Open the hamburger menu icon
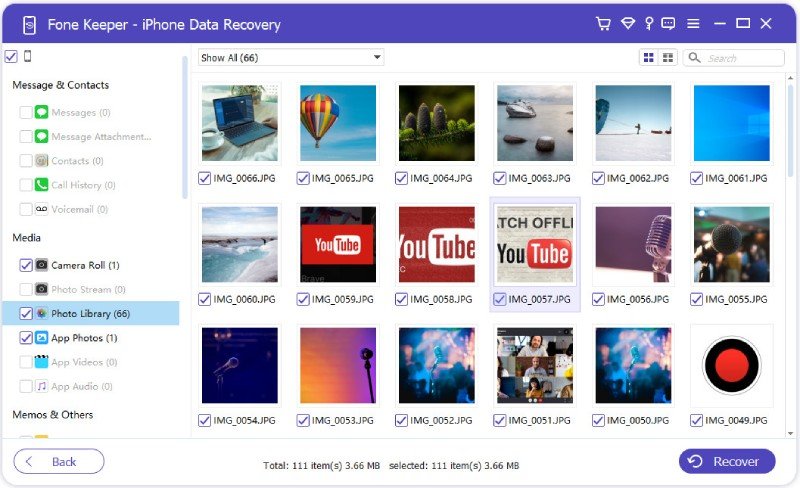Viewport: 800px width, 488px height. tap(693, 23)
